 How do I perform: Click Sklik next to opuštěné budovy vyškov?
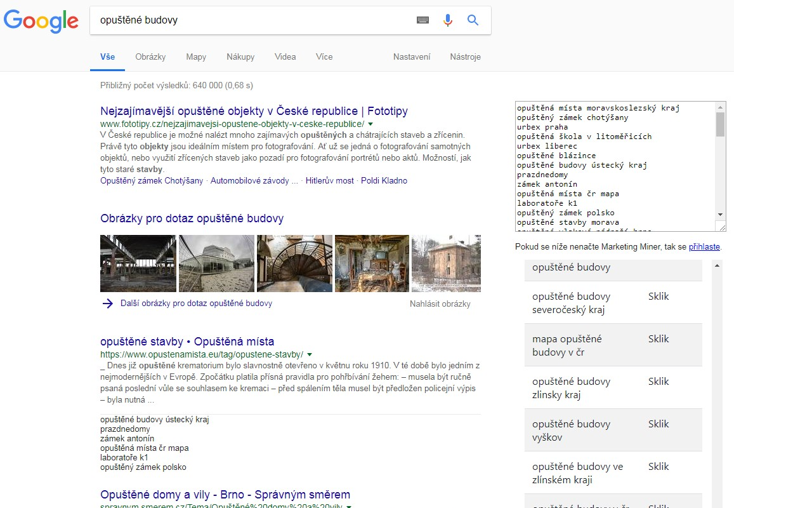point(658,424)
